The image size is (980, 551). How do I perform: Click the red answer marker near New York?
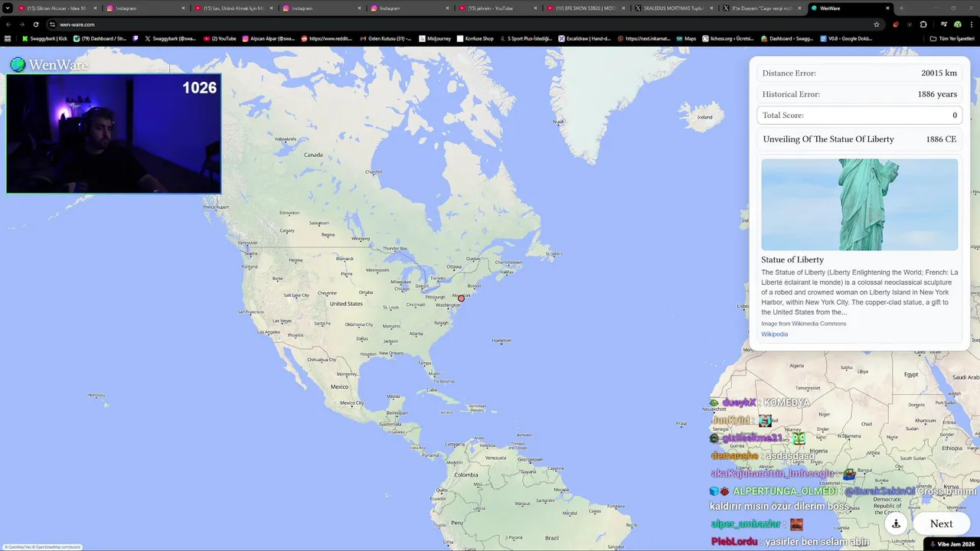coord(461,298)
